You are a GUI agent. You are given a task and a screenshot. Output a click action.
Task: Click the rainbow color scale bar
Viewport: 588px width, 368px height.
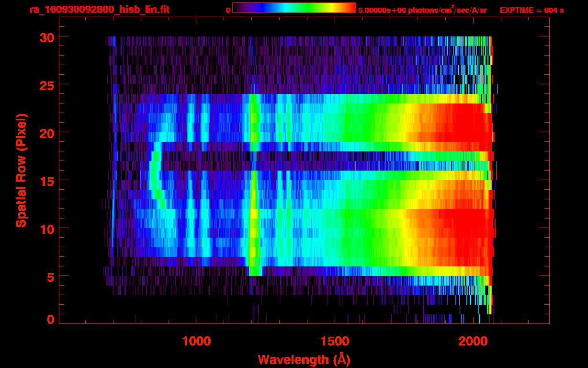click(x=294, y=8)
